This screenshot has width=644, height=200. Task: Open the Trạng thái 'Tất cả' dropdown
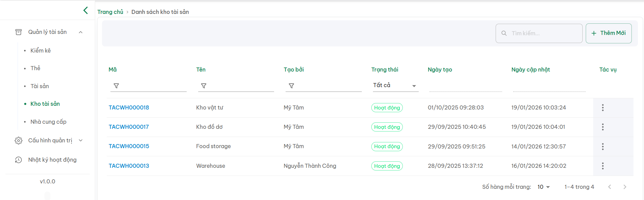click(395, 85)
